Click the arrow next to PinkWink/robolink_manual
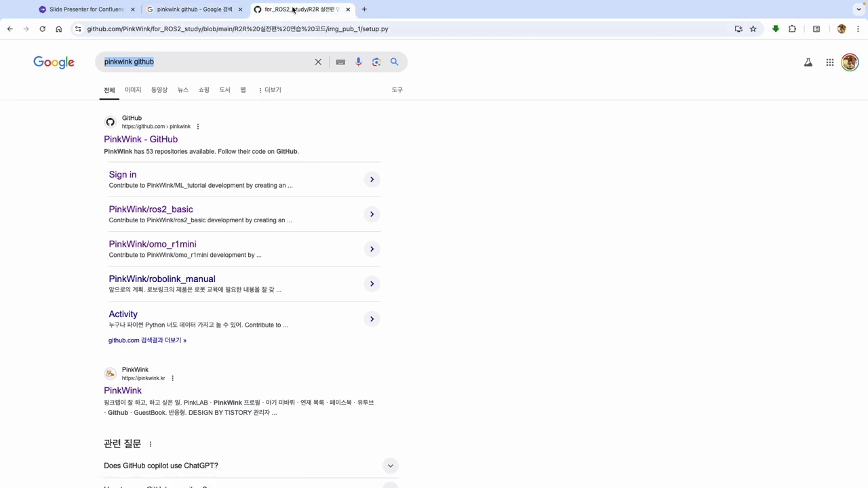The image size is (868, 488). click(372, 283)
